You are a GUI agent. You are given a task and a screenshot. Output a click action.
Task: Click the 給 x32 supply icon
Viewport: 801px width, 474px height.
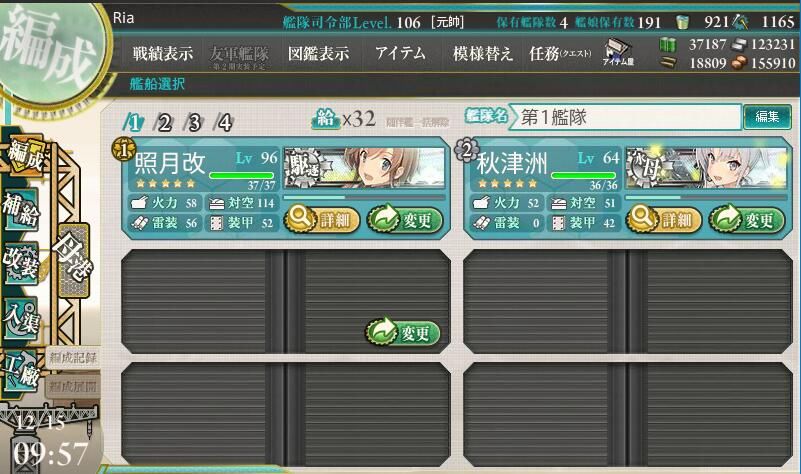click(x=325, y=120)
